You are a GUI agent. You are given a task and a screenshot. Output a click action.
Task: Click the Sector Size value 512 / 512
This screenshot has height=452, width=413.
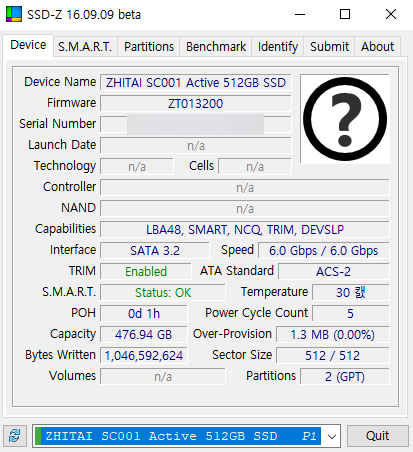(332, 356)
